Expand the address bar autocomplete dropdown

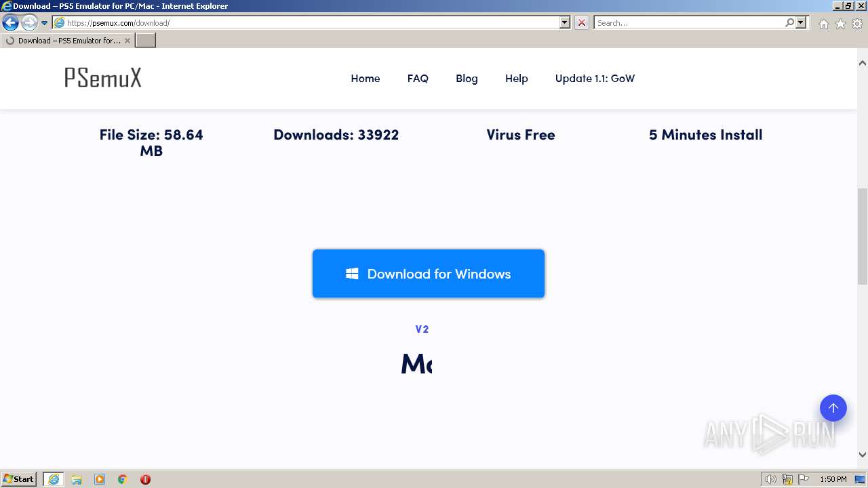pyautogui.click(x=565, y=22)
